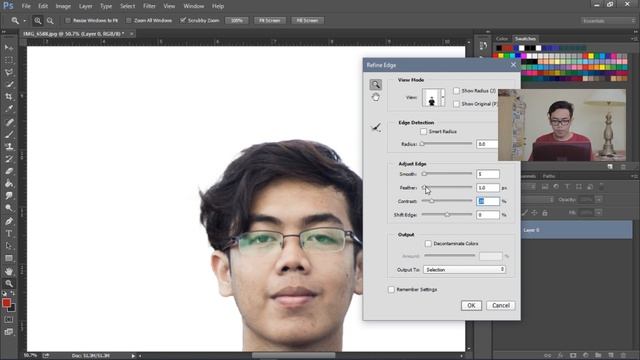640x360 pixels.
Task: Choose the Lasso tool
Action: [x=9, y=73]
